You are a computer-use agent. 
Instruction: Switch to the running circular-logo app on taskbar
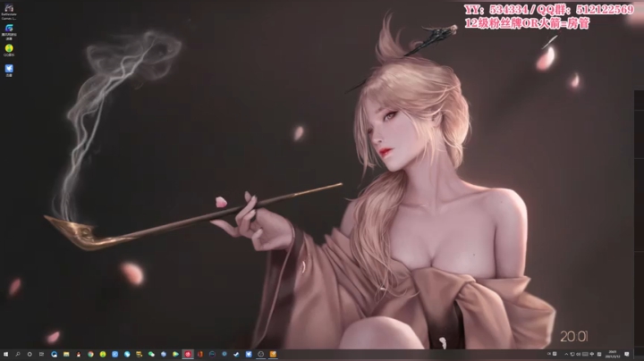click(261, 354)
